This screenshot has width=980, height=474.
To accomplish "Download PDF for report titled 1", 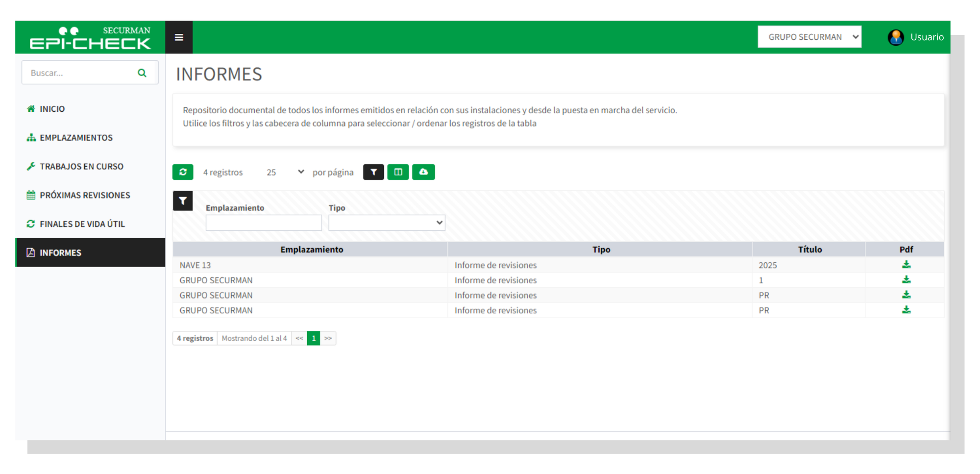I will tap(906, 280).
